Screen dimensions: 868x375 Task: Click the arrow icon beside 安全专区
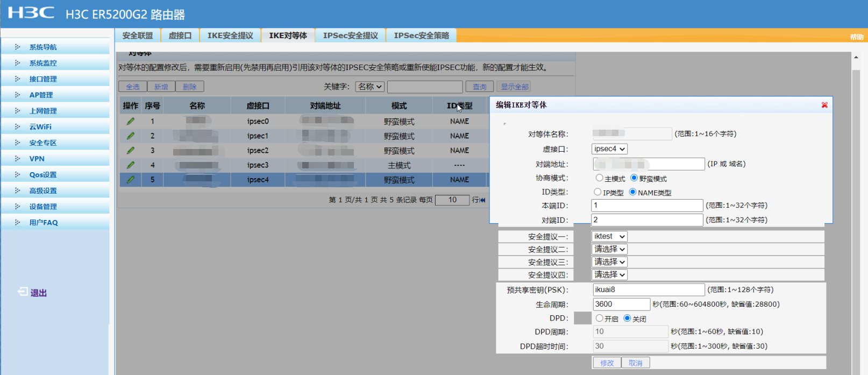point(17,143)
